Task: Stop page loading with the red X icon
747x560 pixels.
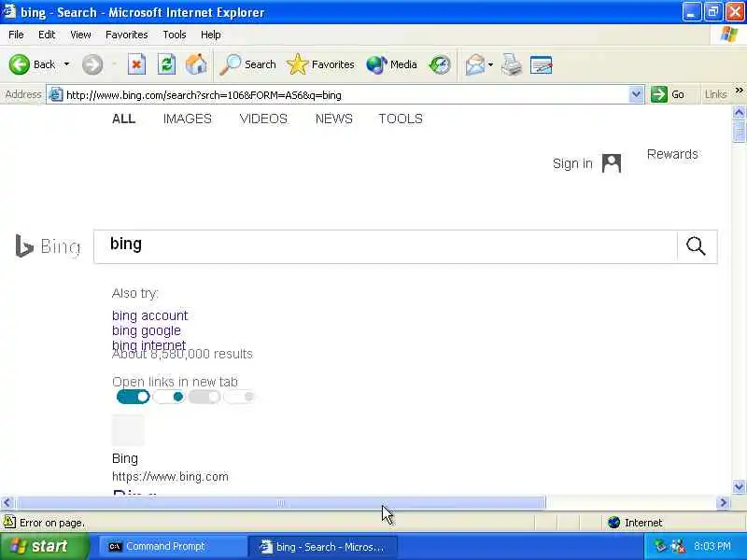Action: (x=136, y=64)
